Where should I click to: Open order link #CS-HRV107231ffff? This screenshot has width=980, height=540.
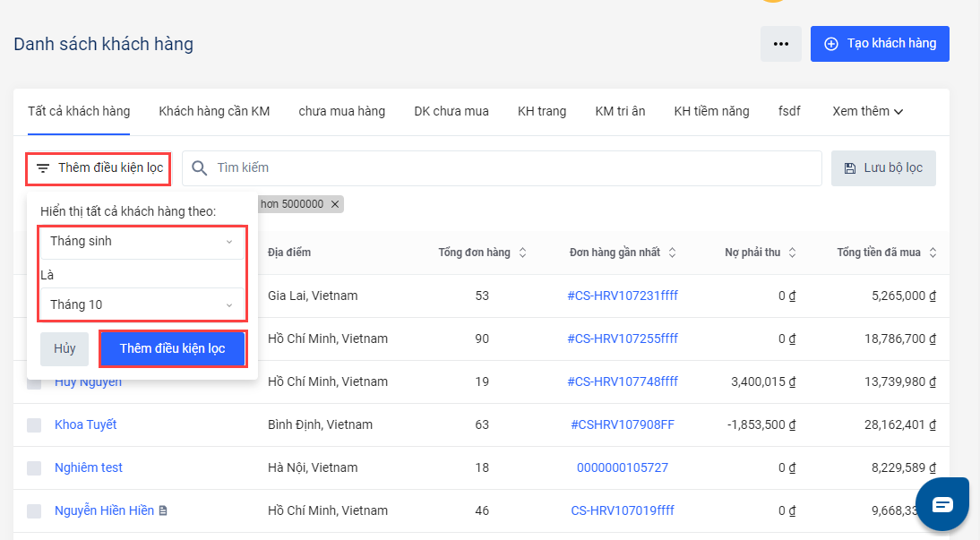[x=623, y=296]
